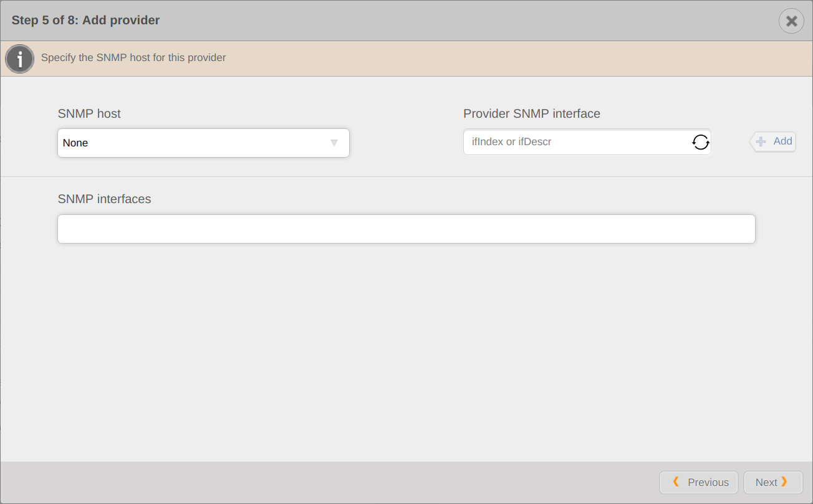Click the 'Step 5 of 8: Add provider' title
This screenshot has width=813, height=504.
coord(85,21)
